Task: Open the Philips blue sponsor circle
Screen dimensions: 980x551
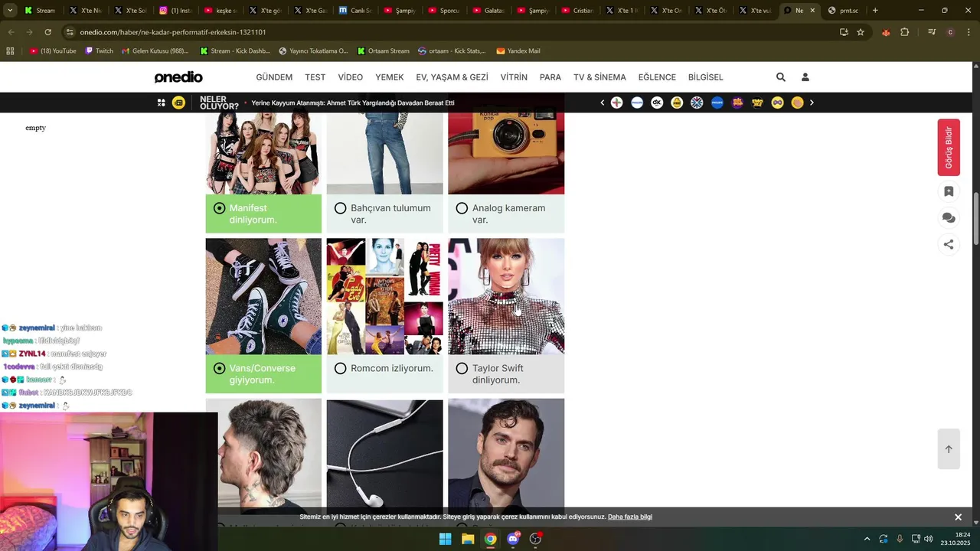Action: click(x=717, y=103)
